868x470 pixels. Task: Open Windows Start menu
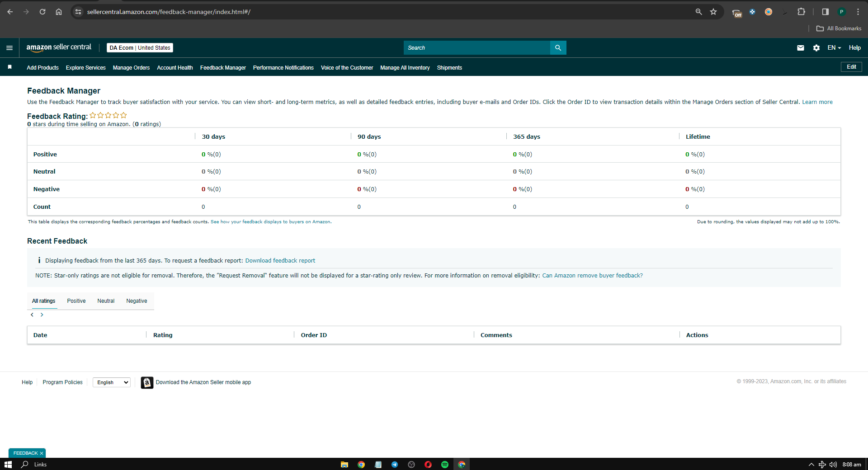point(8,464)
